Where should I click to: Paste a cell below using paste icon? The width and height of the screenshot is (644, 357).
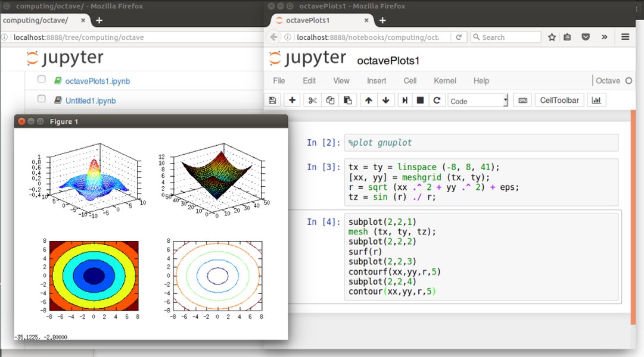[x=348, y=100]
